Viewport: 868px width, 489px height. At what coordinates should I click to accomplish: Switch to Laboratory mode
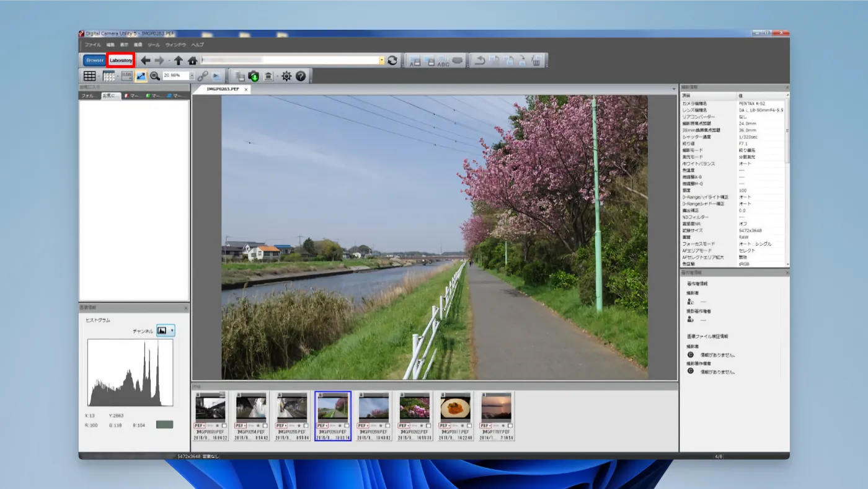[x=121, y=60]
